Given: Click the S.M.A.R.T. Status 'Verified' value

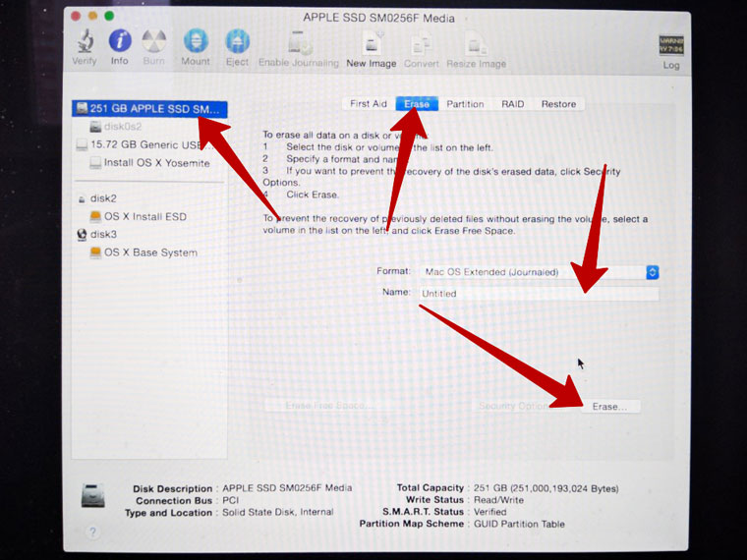Looking at the screenshot, I should (489, 512).
